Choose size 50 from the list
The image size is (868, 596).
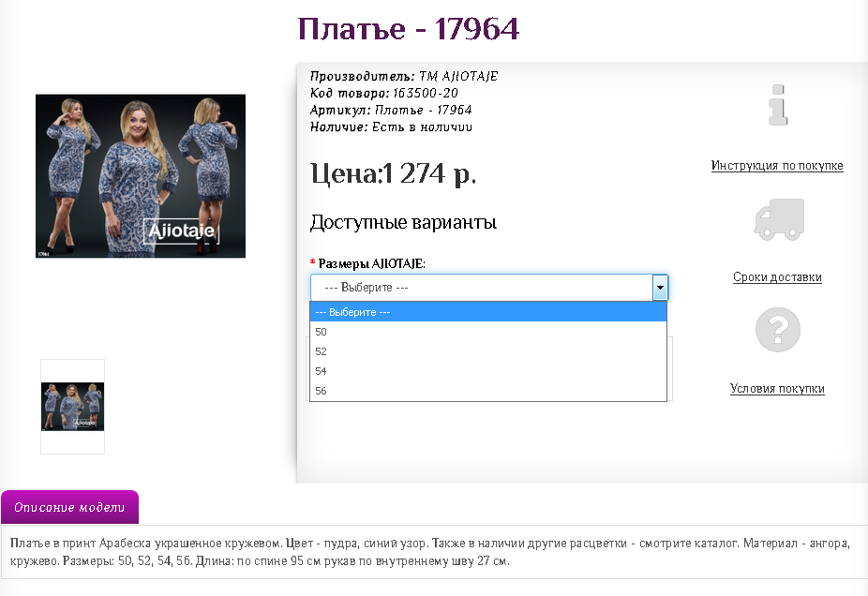coord(488,332)
